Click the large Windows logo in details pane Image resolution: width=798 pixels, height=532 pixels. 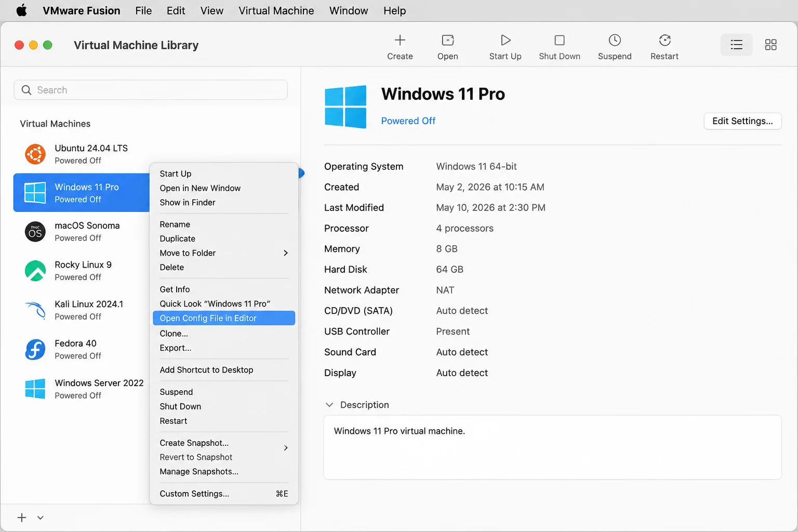(x=345, y=107)
